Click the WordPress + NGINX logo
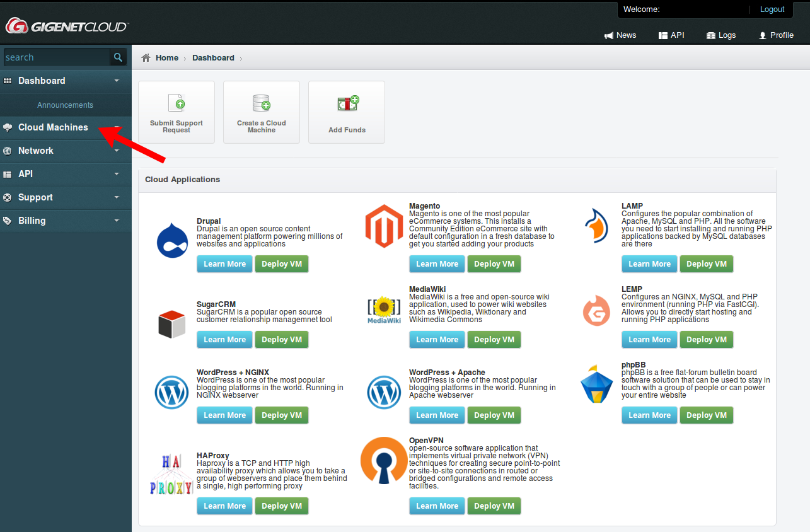This screenshot has width=810, height=532. (x=171, y=393)
